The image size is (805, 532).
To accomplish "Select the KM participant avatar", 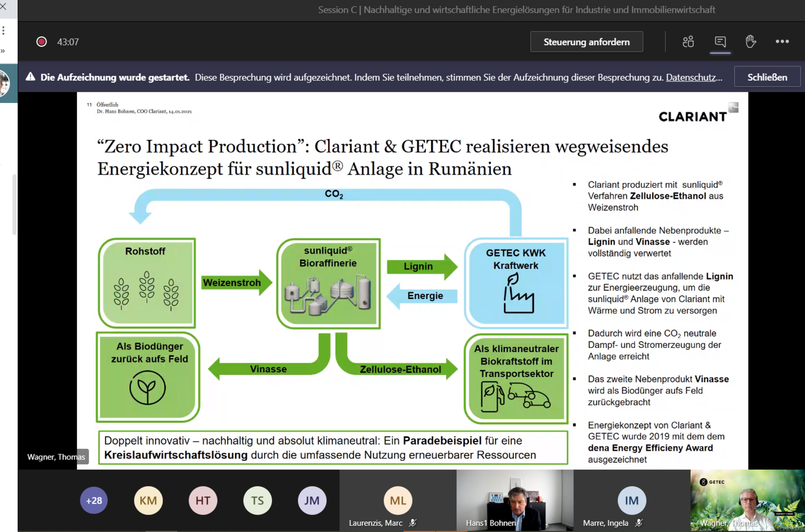I will coord(148,501).
